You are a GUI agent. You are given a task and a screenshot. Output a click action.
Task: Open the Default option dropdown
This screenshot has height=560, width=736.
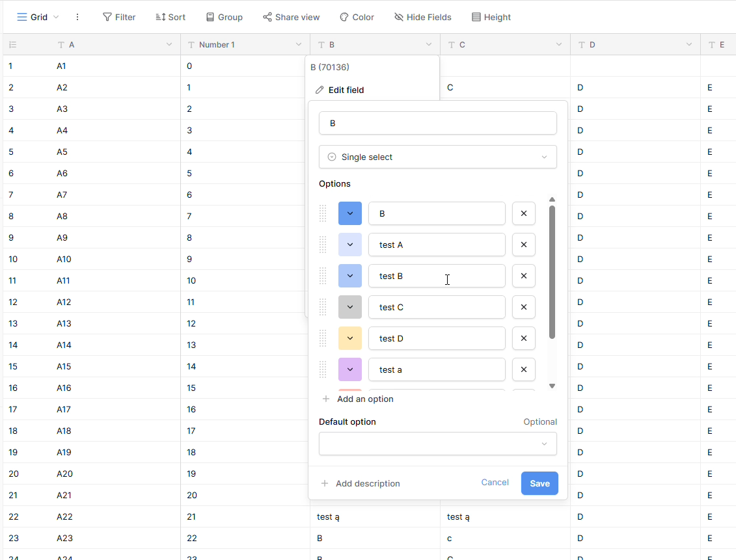(437, 444)
